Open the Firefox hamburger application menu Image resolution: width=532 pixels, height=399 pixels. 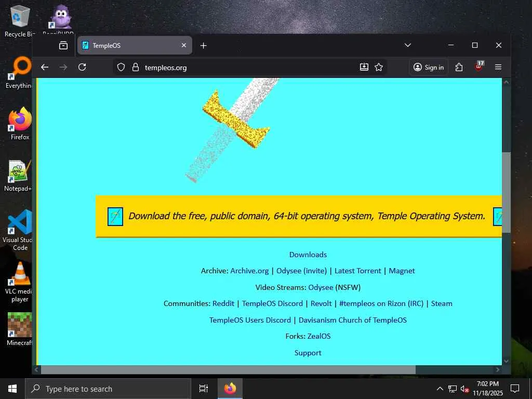tap(498, 67)
